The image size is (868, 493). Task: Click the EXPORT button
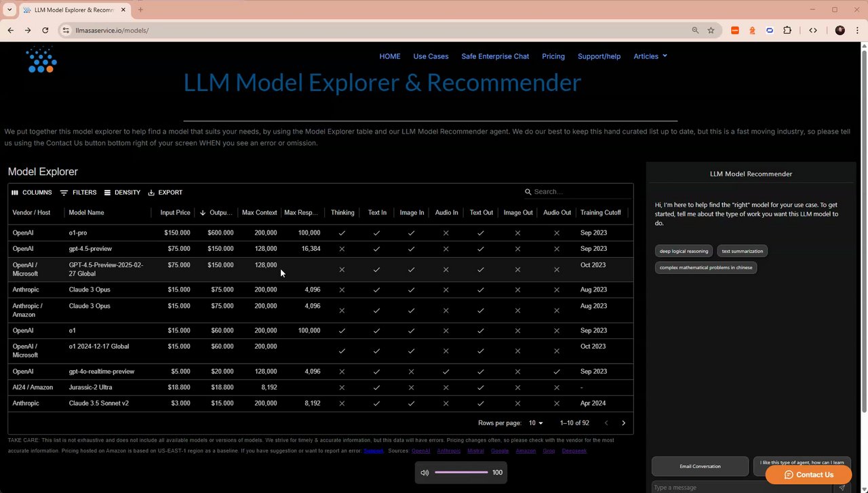point(165,193)
